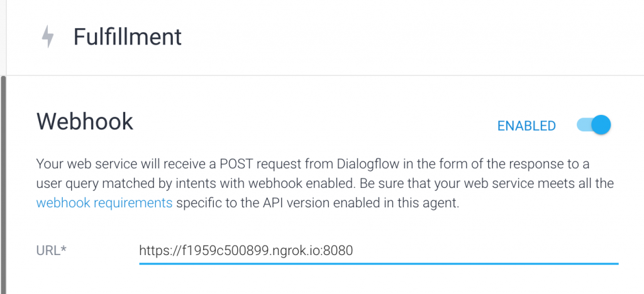Viewport: 644px width, 294px height.
Task: Click empty area right of URL text
Action: point(491,250)
